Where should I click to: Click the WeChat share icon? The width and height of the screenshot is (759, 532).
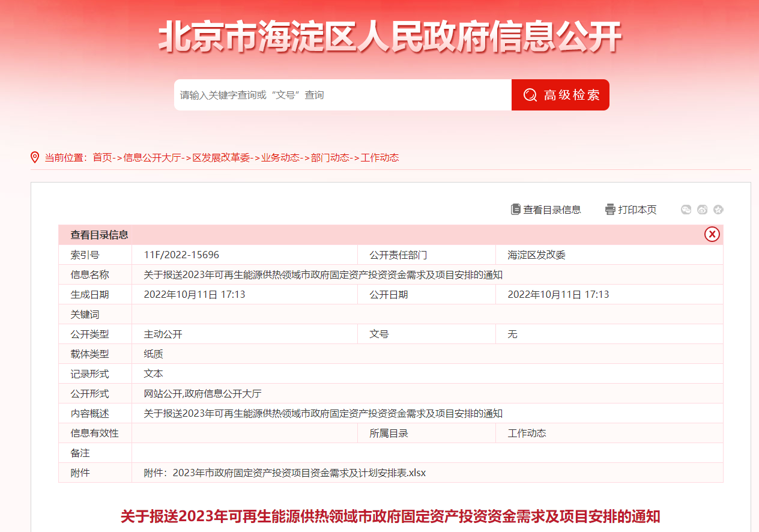coord(686,210)
